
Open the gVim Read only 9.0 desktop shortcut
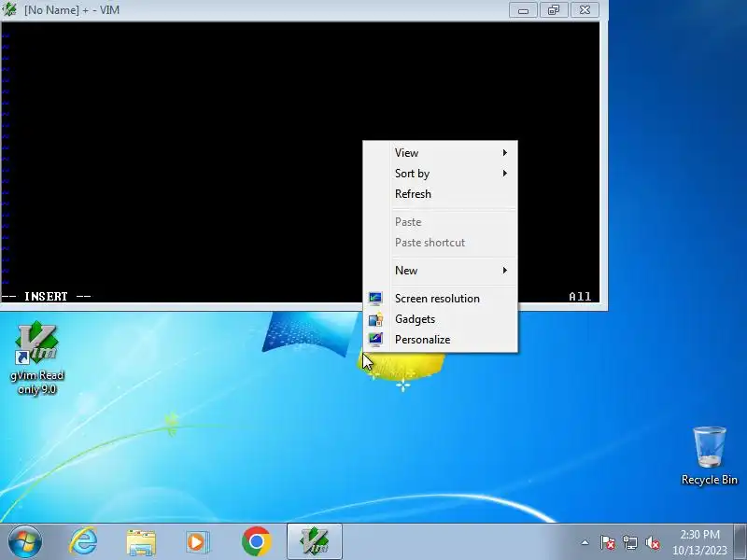pyautogui.click(x=36, y=358)
